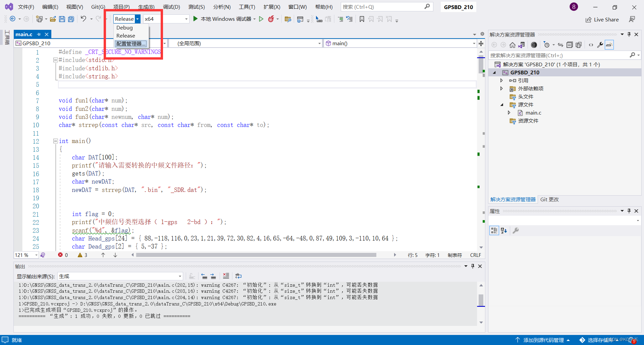The image size is (644, 345).
Task: Open Find in Files folder icon
Action: 288,19
